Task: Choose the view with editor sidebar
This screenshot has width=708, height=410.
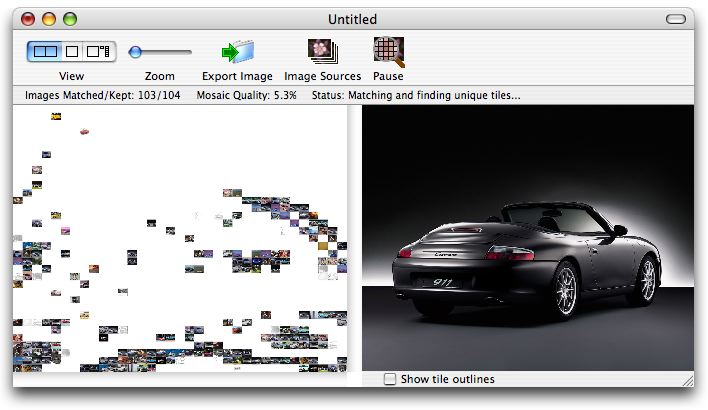Action: tap(99, 51)
